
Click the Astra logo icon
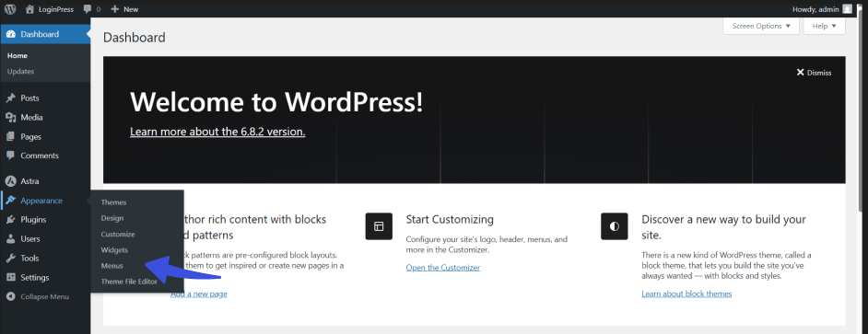[x=10, y=181]
